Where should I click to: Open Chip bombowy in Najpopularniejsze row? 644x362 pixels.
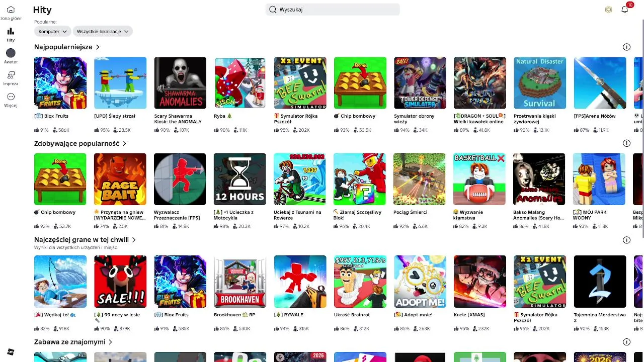pyautogui.click(x=360, y=83)
